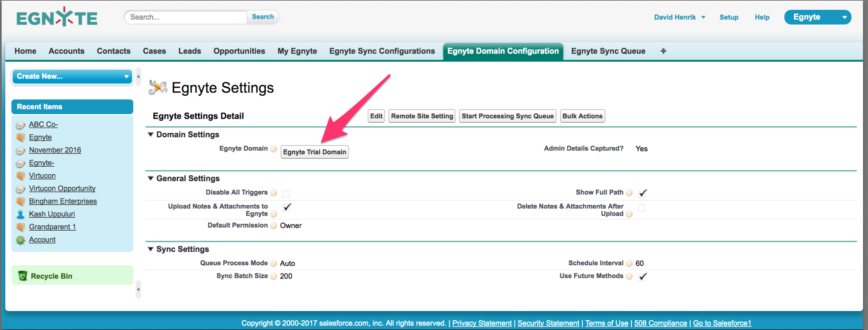Image resolution: width=868 pixels, height=330 pixels.
Task: Click help icon next to Egnyte Domain
Action: pos(274,149)
